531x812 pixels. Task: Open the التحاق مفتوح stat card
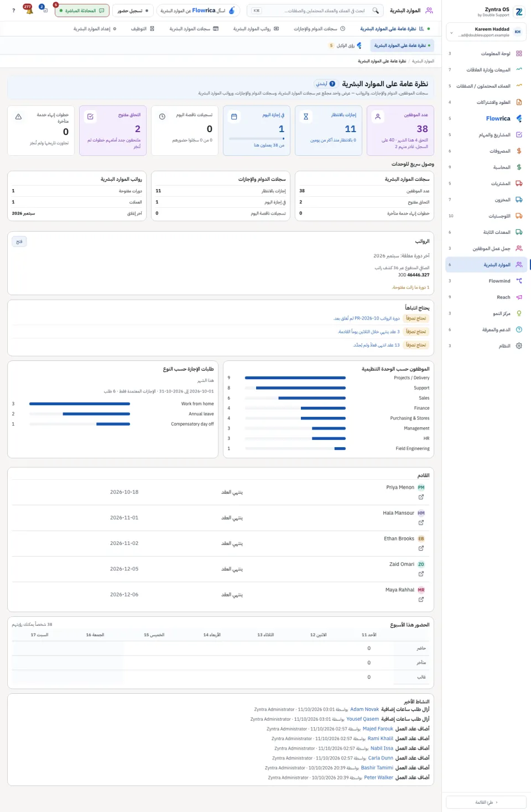coord(113,130)
